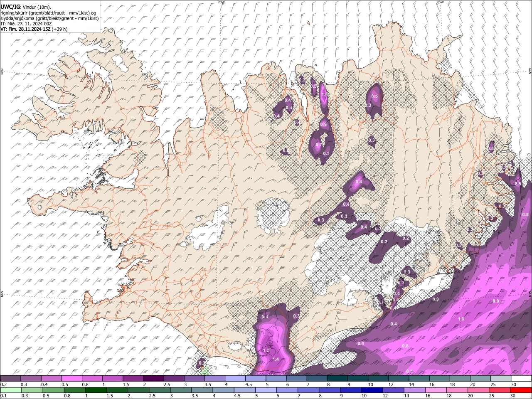Screen dimensions: 532x399
Task: Click the darkest green 1 rain legend swatch
Action: click(96, 390)
